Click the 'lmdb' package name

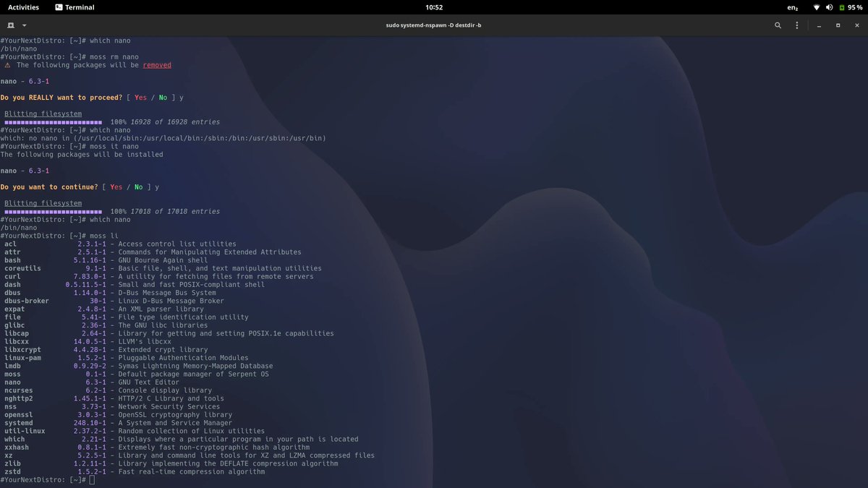click(x=12, y=366)
